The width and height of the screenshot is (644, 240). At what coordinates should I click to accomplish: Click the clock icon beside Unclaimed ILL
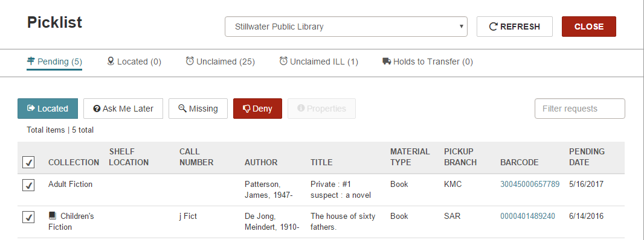click(x=283, y=61)
